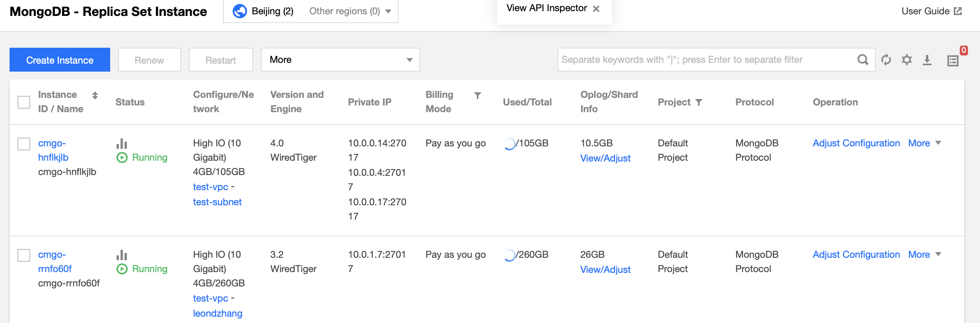The height and width of the screenshot is (323, 980).
Task: Expand More operations for cmgo-hnflkjlb row
Action: click(924, 143)
